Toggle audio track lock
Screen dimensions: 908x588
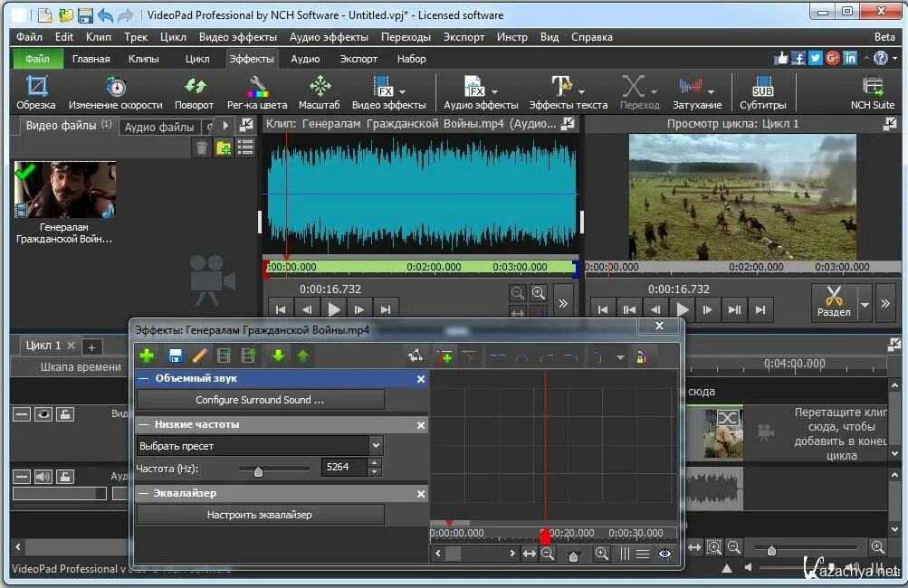65,477
